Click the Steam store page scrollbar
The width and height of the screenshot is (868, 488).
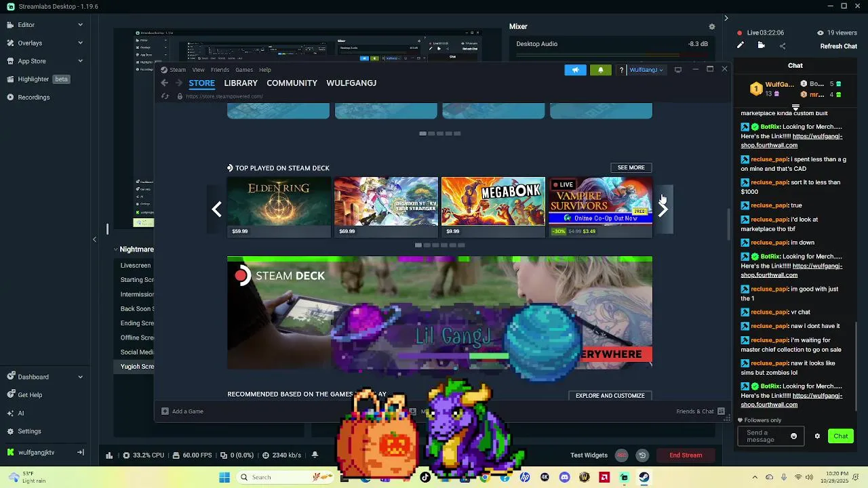pos(728,224)
